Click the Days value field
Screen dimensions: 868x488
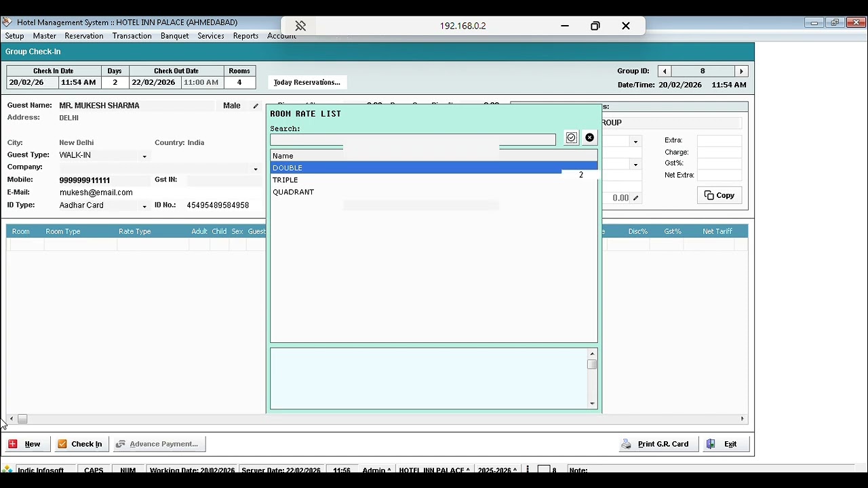pos(115,83)
